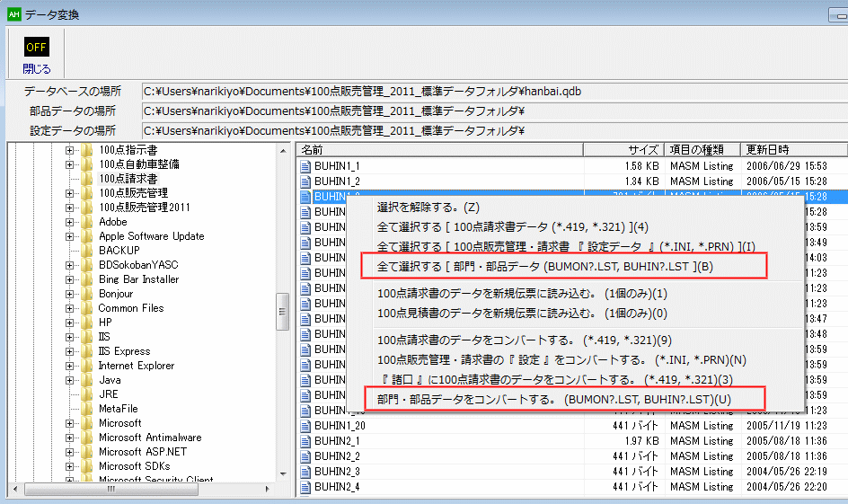
Task: Click the 部品データの場所 path field
Action: (494, 111)
